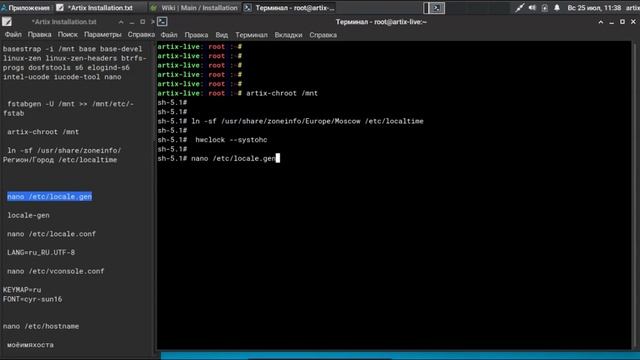Click the 'моёимяхоста' line in editor
The image size is (640, 360).
coord(30,345)
